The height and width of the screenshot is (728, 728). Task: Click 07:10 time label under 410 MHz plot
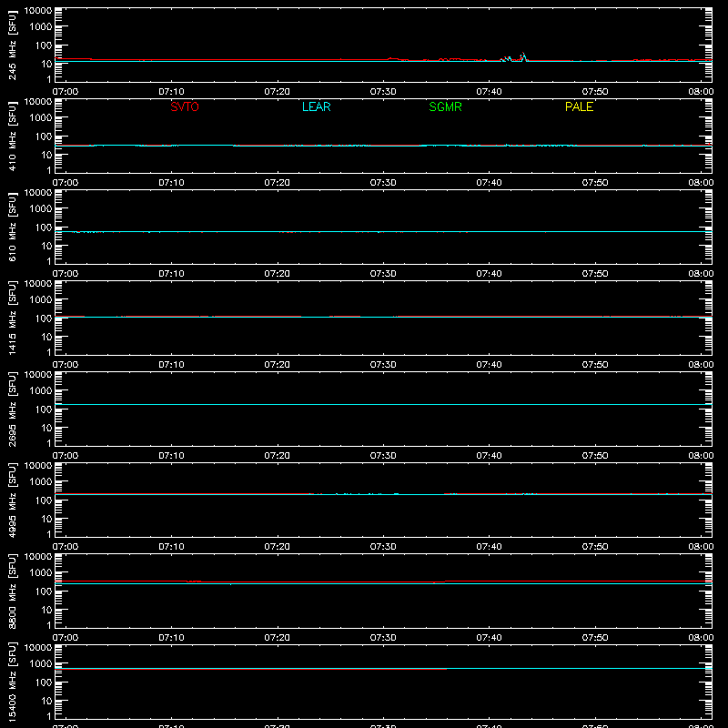(x=171, y=183)
